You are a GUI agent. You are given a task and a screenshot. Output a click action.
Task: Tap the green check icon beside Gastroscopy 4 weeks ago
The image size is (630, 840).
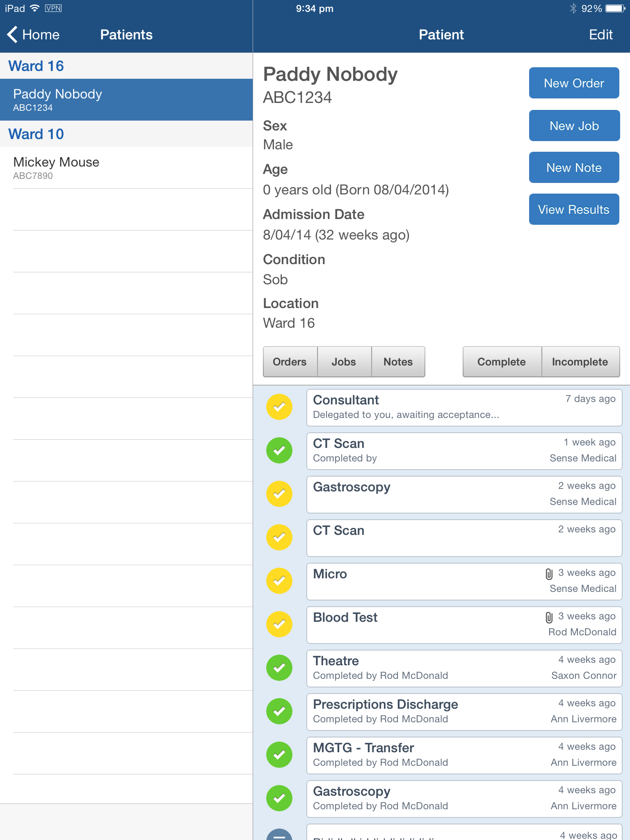[279, 798]
